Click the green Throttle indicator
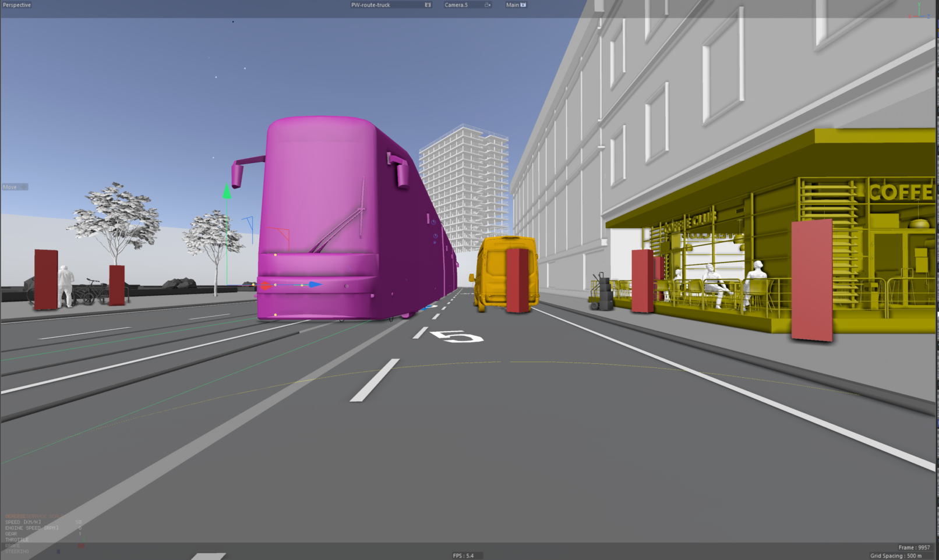 (x=84, y=540)
